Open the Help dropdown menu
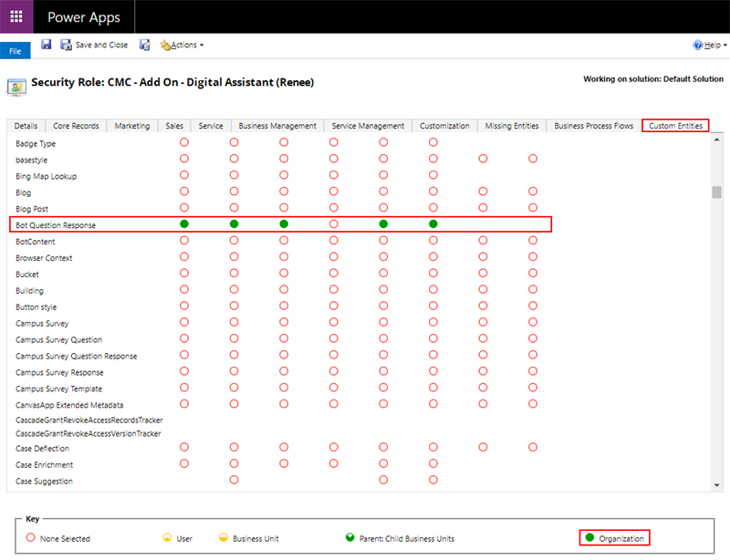The height and width of the screenshot is (560, 730). pos(709,45)
